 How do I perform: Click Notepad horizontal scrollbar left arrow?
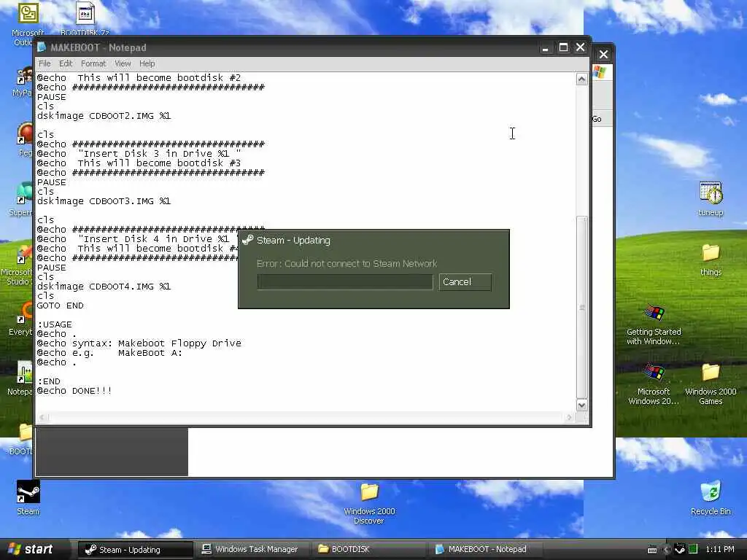coord(42,418)
